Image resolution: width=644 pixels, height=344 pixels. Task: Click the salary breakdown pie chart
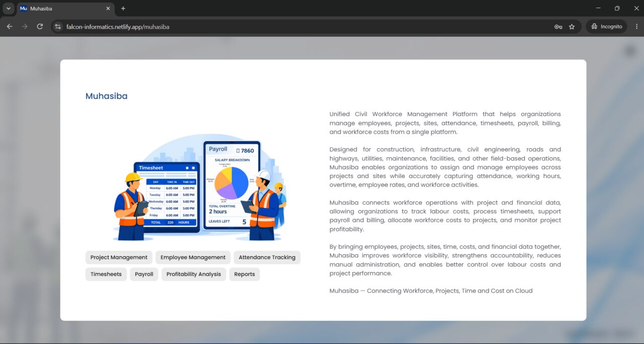coord(231,183)
